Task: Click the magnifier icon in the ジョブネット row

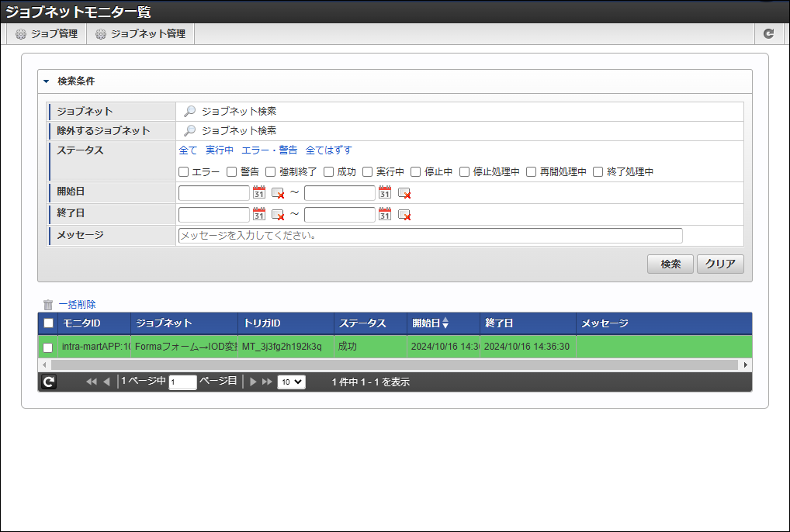Action: point(189,111)
